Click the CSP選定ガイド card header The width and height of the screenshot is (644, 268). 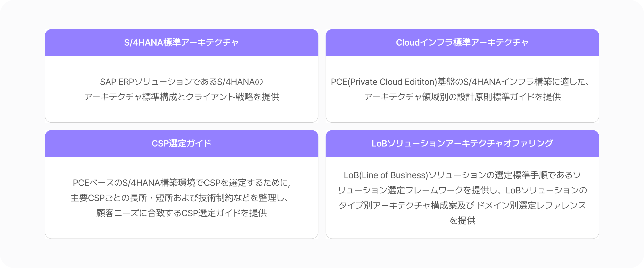point(181,143)
